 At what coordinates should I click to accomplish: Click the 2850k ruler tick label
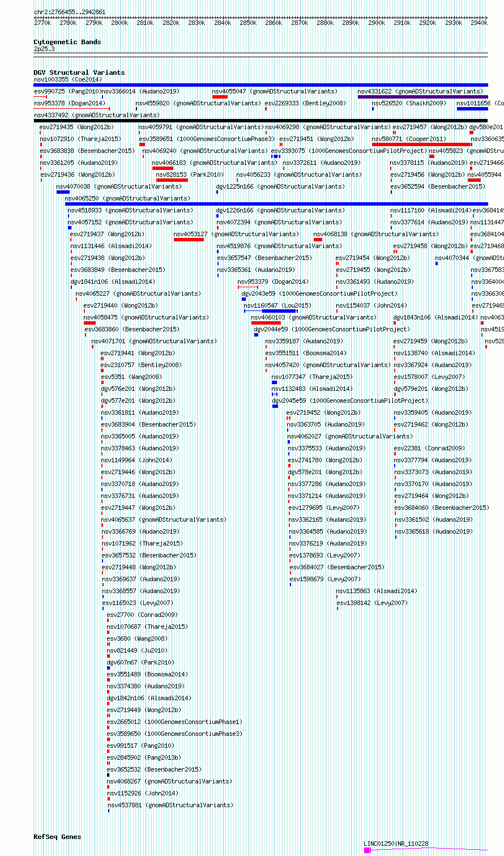coord(247,23)
